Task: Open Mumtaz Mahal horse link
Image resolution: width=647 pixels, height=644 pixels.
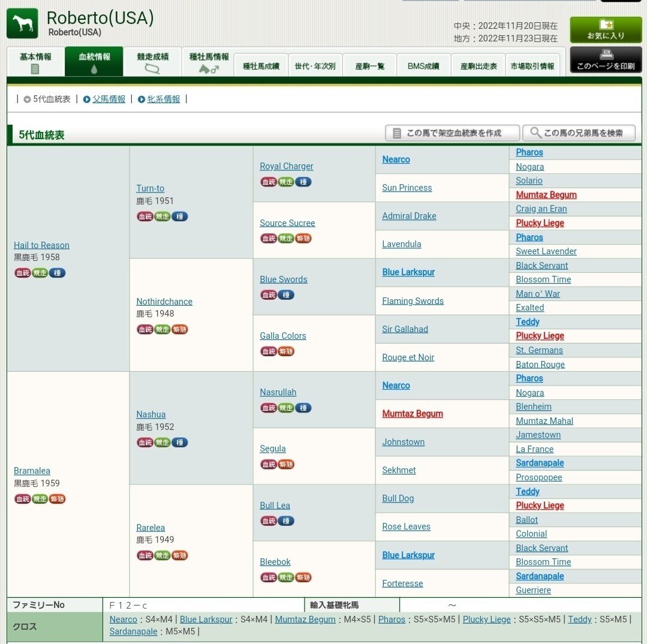Action: [x=544, y=421]
